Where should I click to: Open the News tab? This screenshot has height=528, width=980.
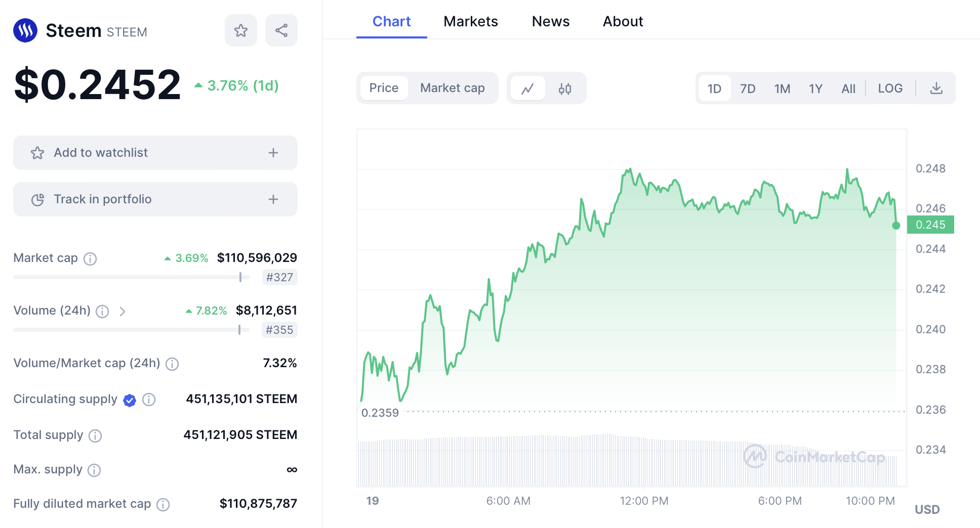[550, 21]
